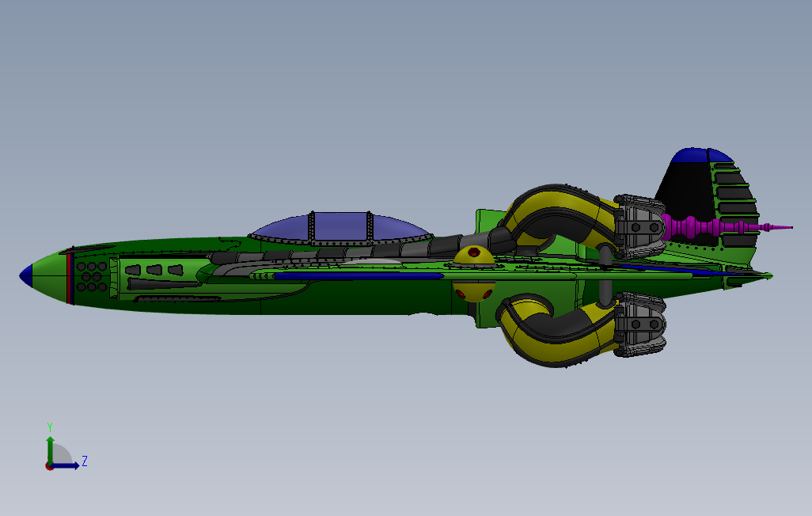Pick the yellow sphere turret with red hex hole
812x516 pixels.
tap(473, 256)
